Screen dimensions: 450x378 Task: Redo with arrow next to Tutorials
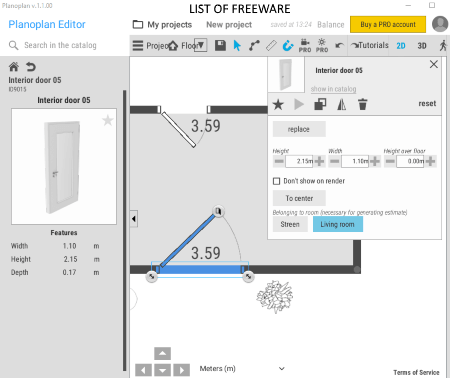tap(355, 45)
